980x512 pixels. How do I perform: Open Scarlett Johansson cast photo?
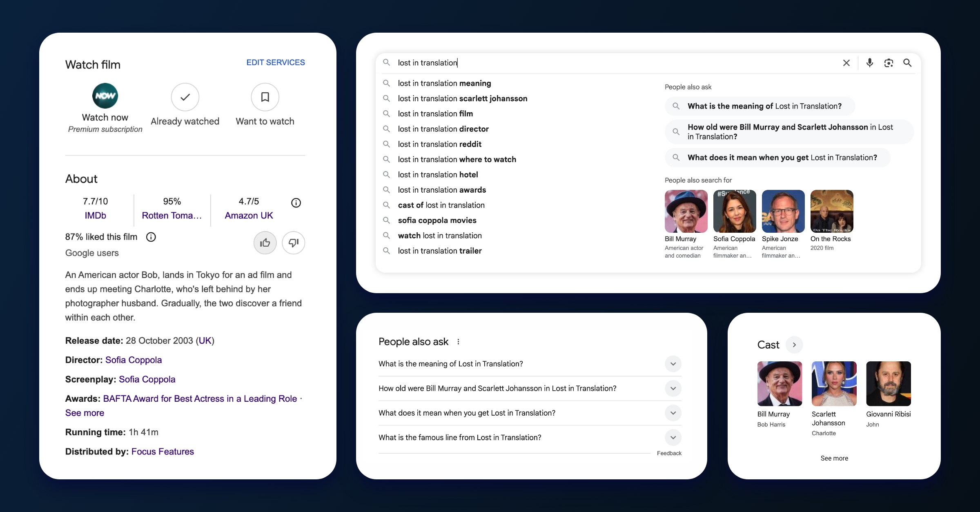coord(834,384)
